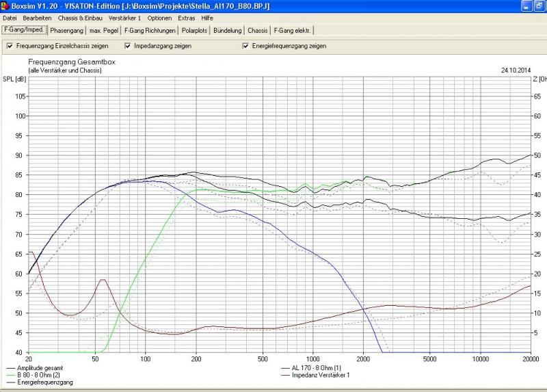This screenshot has height=392, width=547.
Task: Switch to the max. Pegel tab
Action: [104, 31]
